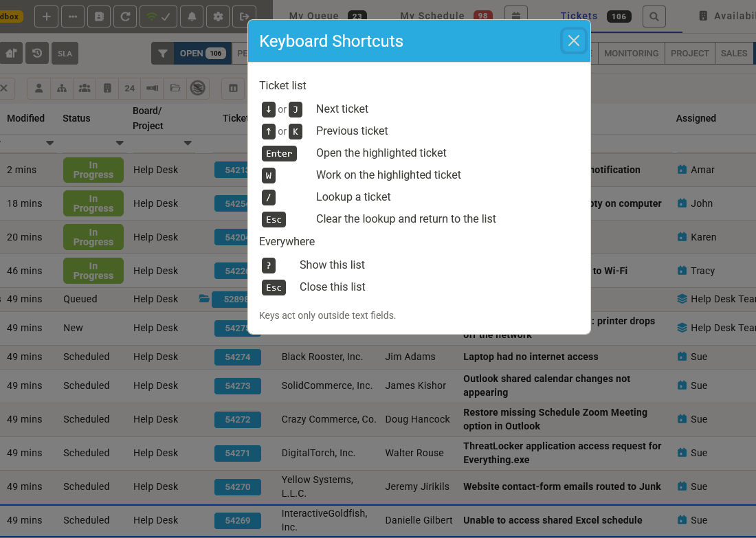Image resolution: width=756 pixels, height=538 pixels.
Task: Close the Keyboard Shortcuts dialog
Action: tap(573, 41)
